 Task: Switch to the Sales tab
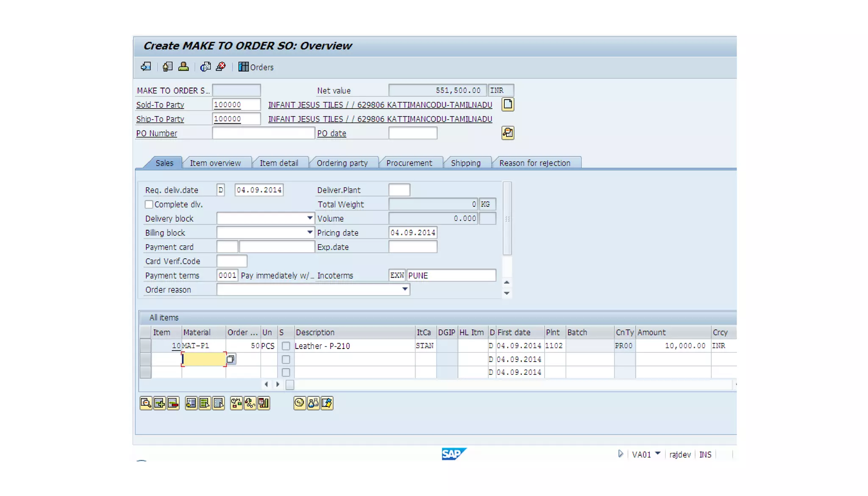tap(164, 163)
